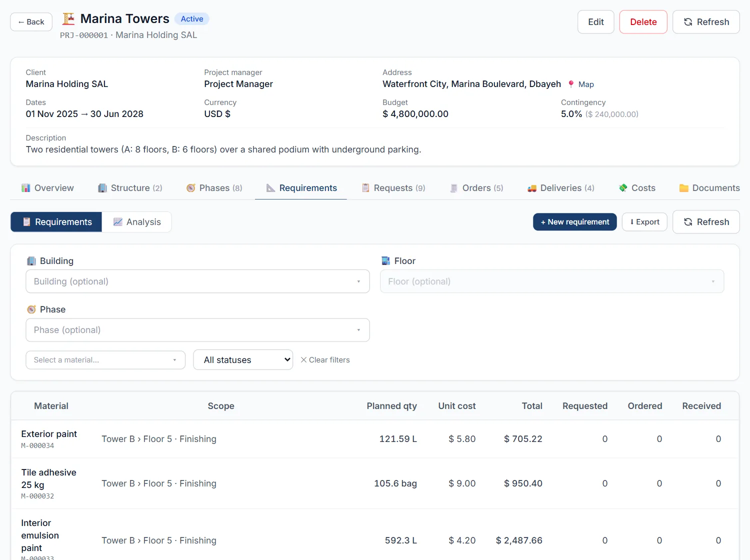
Task: Open the Select a material dropdown
Action: click(105, 360)
